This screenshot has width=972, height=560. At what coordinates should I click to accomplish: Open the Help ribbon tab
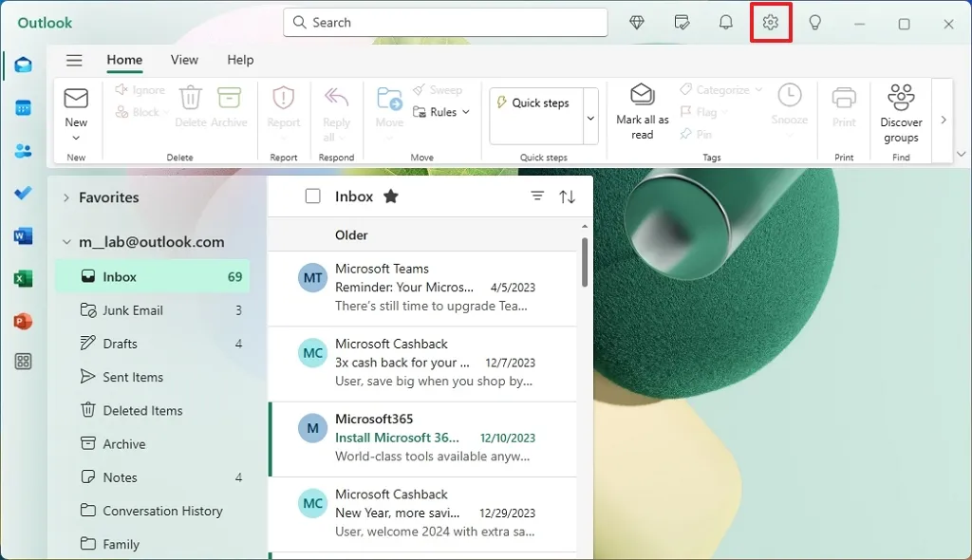240,60
